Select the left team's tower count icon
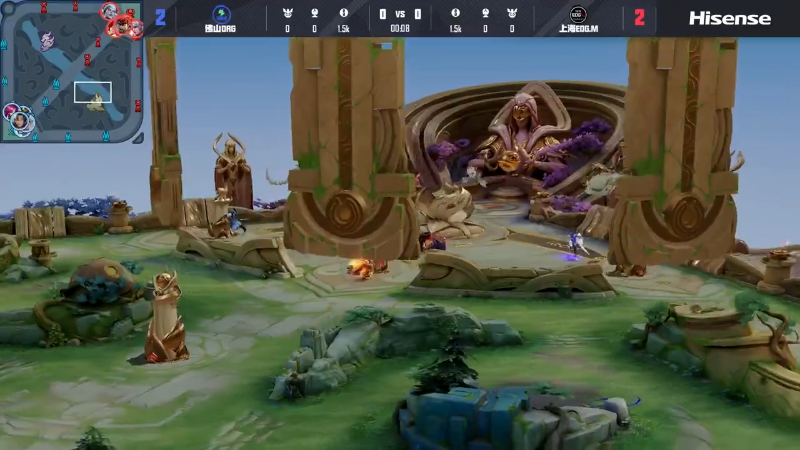This screenshot has height=450, width=800. click(314, 14)
